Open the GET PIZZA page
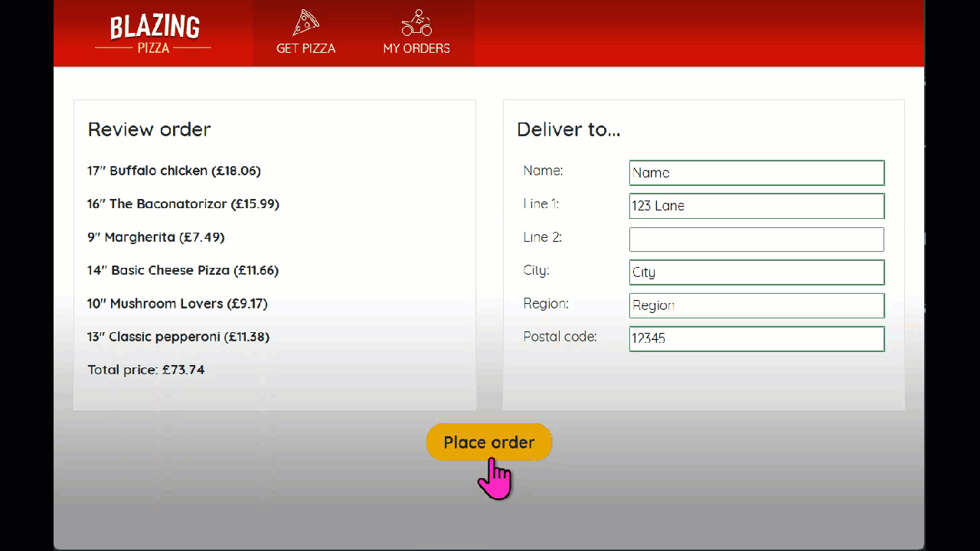 point(305,48)
